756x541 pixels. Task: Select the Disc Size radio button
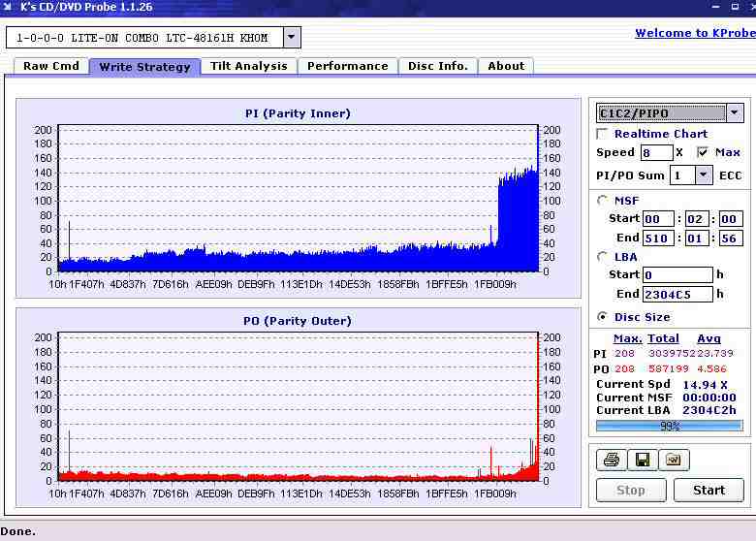602,317
